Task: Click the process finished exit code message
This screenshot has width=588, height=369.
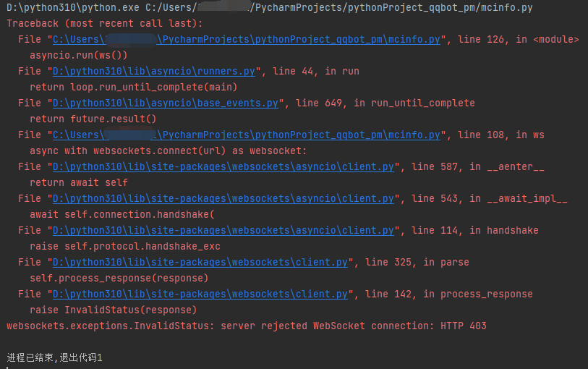Action: (x=54, y=357)
